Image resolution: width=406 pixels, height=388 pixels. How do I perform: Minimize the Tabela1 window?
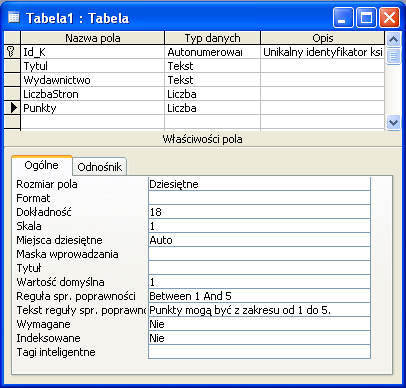(343, 17)
